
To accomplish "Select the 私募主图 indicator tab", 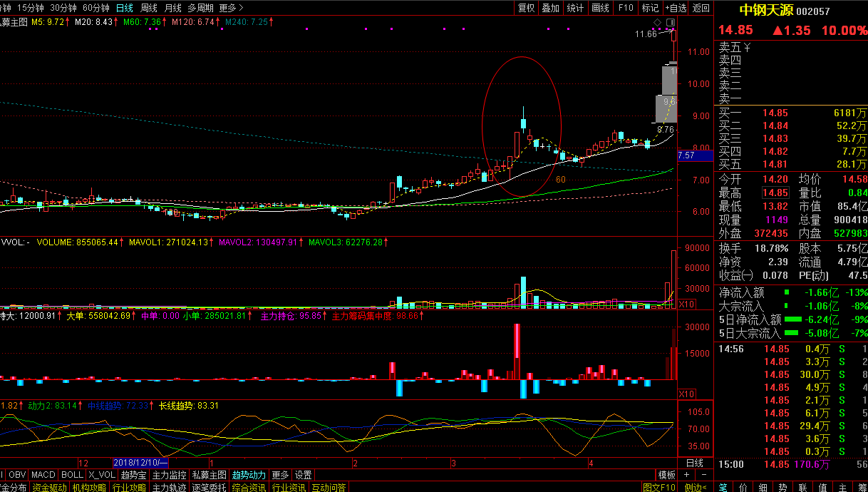I will pyautogui.click(x=210, y=475).
